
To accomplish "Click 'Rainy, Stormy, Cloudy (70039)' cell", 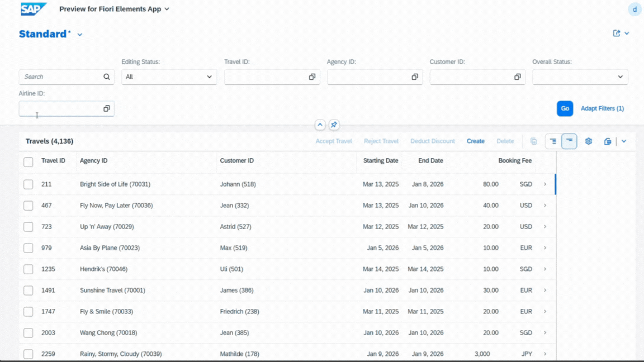I will tap(121, 354).
